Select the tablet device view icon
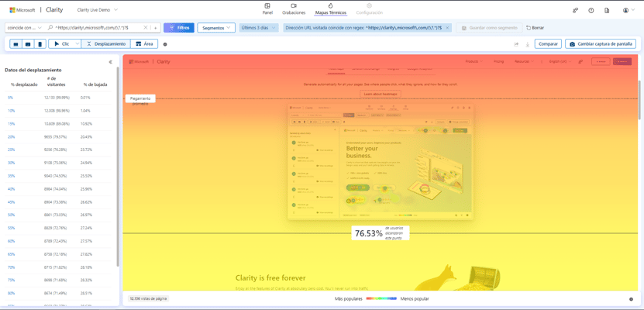The height and width of the screenshot is (310, 644). coord(28,44)
